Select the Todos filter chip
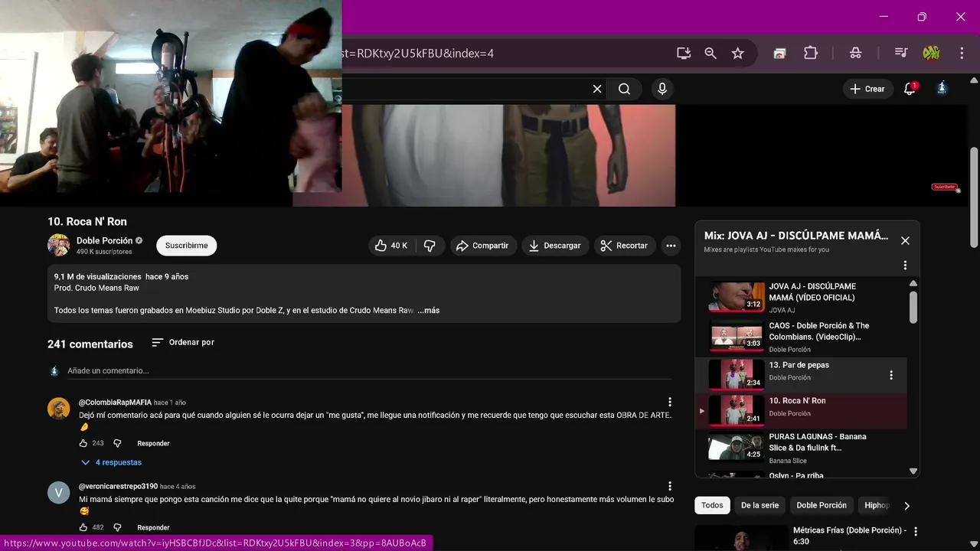Screen dimensions: 980x551 click(x=712, y=505)
